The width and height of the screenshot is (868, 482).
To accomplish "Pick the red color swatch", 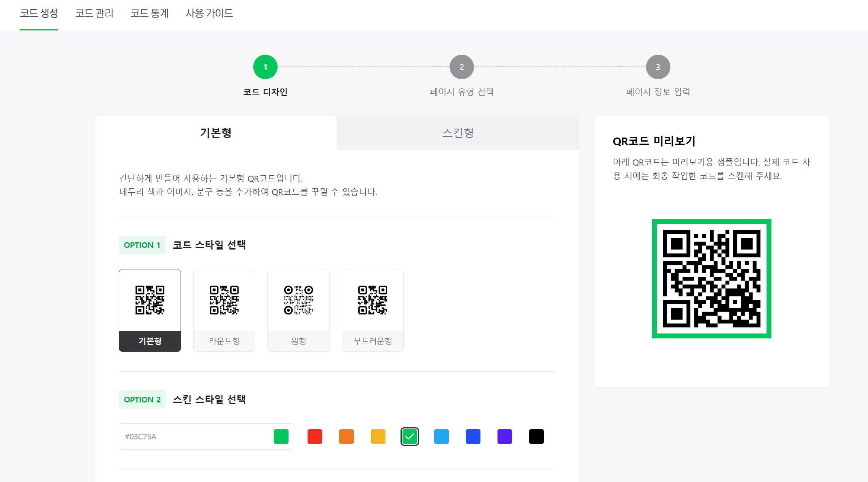I will (315, 437).
